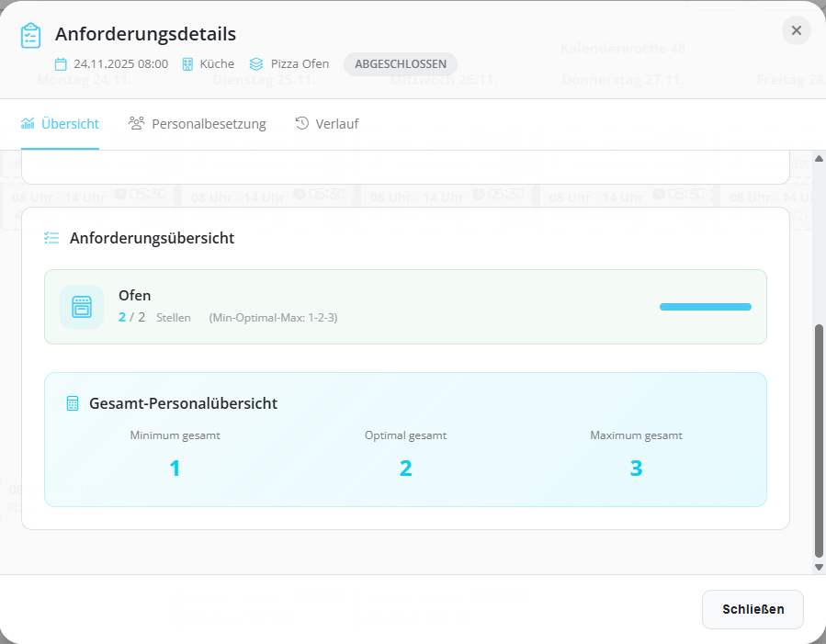
Task: Select the calendar icon next to the date
Action: coord(62,64)
